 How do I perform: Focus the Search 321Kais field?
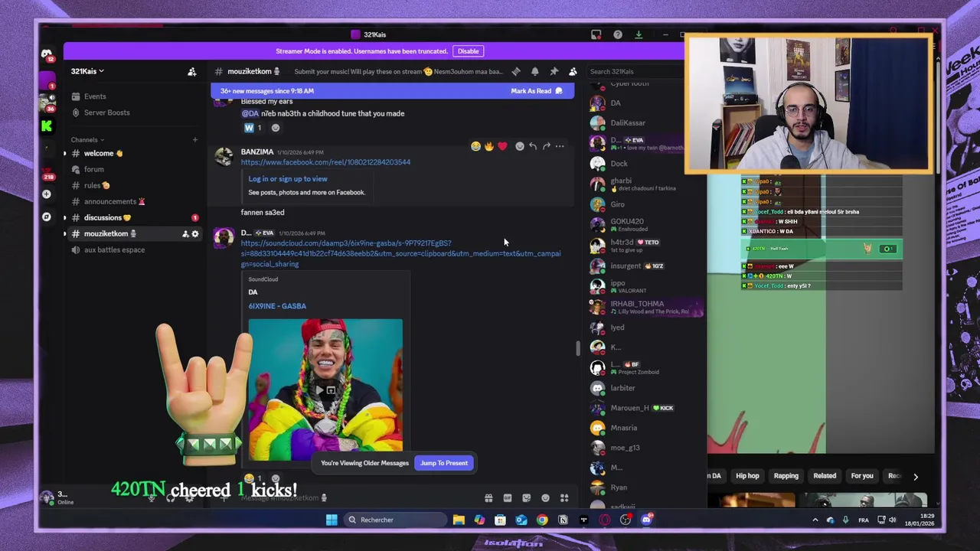[635, 71]
